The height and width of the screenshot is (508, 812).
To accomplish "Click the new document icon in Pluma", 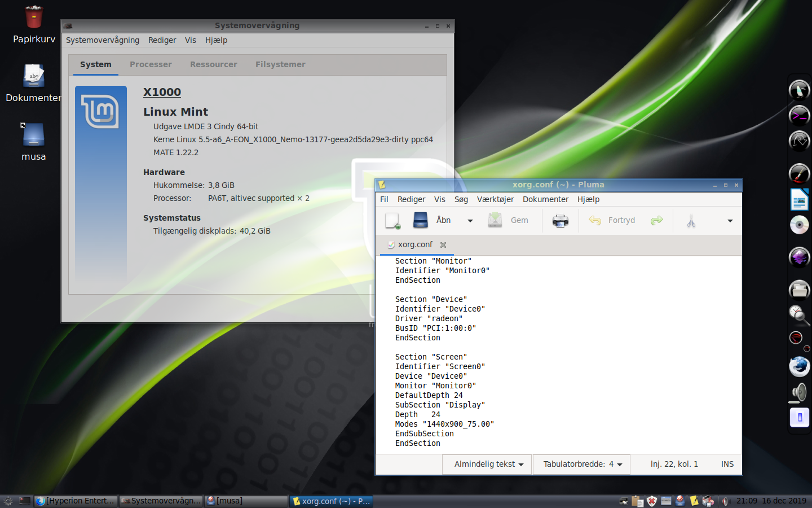I will coord(392,221).
